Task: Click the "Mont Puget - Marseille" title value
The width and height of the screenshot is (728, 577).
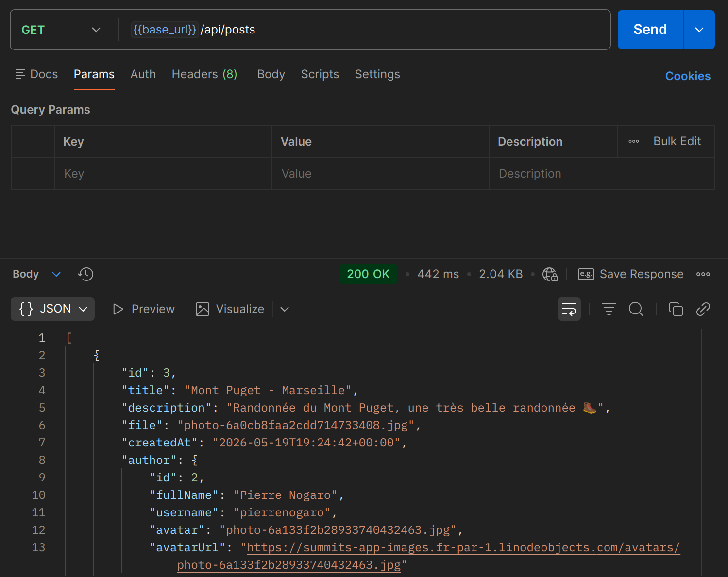Action: (x=268, y=390)
